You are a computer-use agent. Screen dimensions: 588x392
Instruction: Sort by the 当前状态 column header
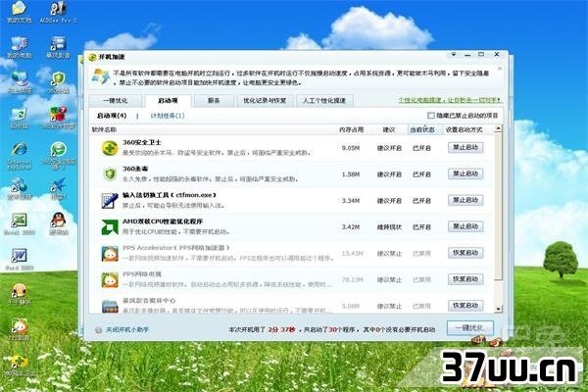[422, 129]
